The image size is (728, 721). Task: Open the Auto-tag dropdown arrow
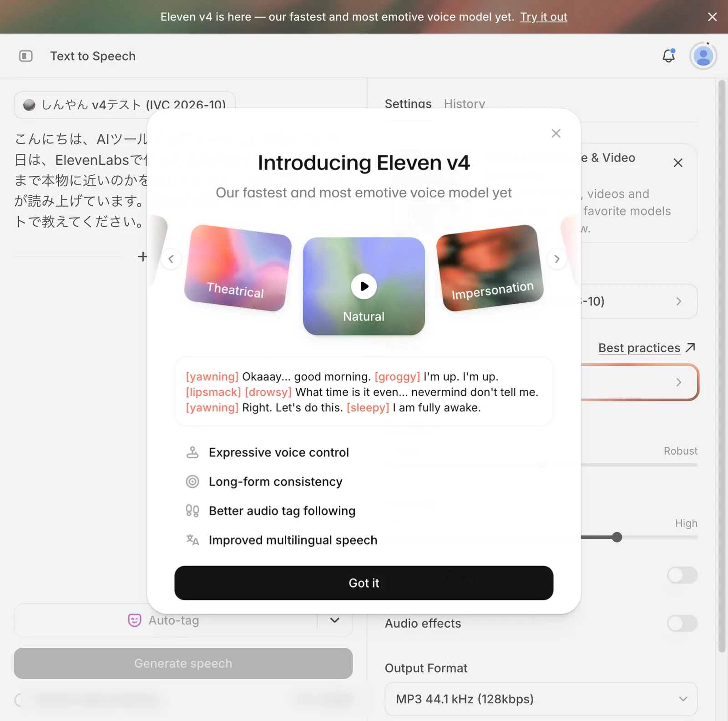pyautogui.click(x=335, y=620)
